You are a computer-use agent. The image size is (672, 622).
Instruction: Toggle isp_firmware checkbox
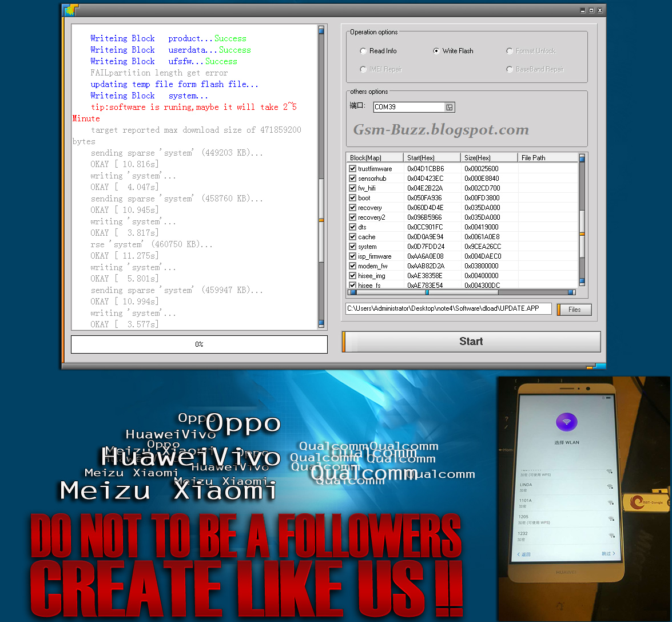(x=353, y=256)
